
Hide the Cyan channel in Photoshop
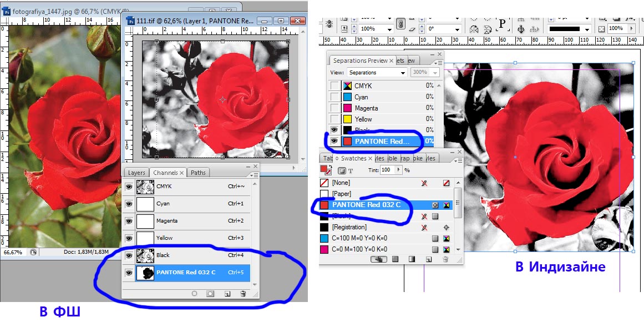[x=129, y=204]
